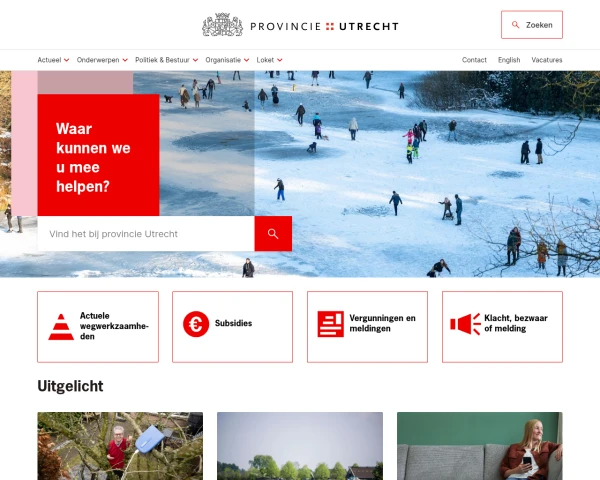600x480 pixels.
Task: Expand the Actueel dropdown menu
Action: pos(53,60)
